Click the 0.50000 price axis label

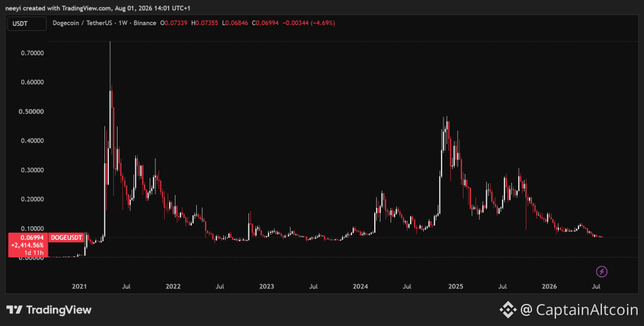pos(31,112)
